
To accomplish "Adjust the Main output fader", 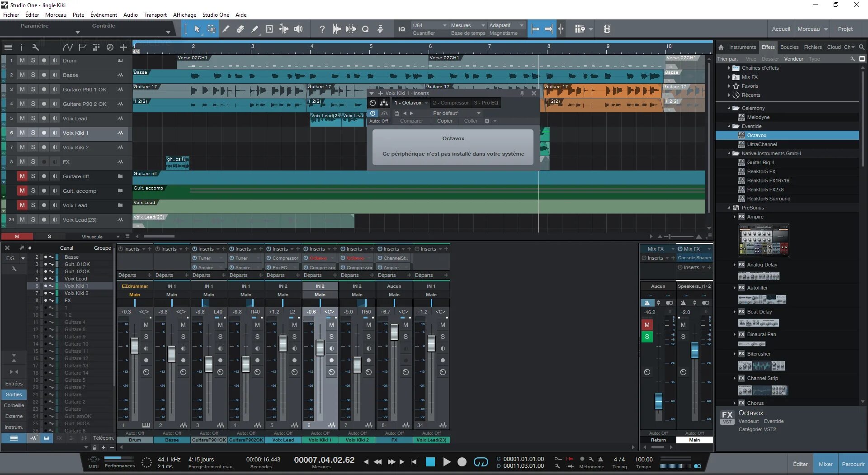I will pyautogui.click(x=694, y=350).
